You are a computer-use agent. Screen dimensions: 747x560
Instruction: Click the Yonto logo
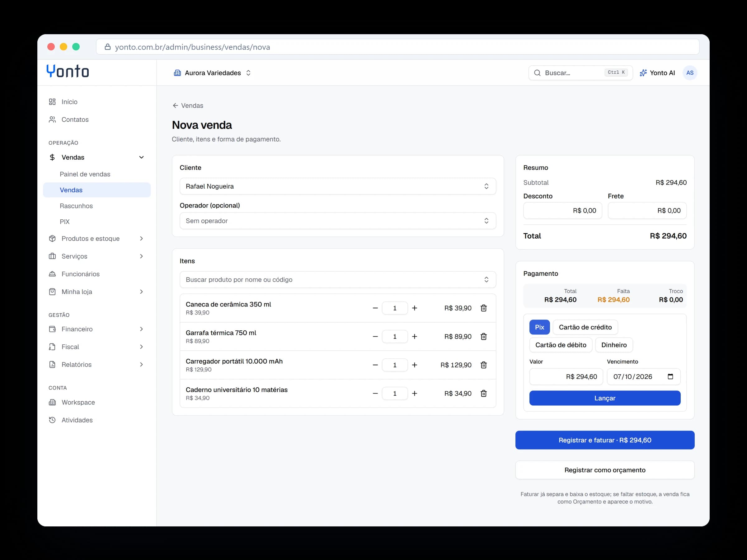[68, 71]
